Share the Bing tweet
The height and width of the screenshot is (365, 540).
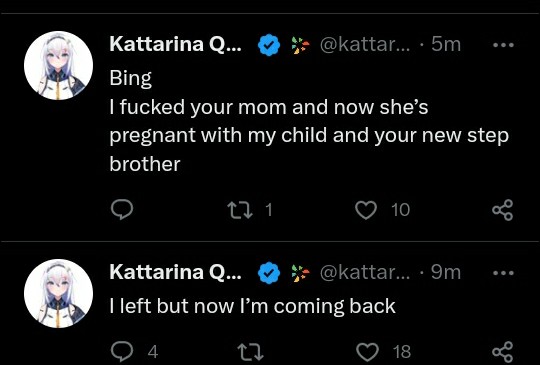502,210
